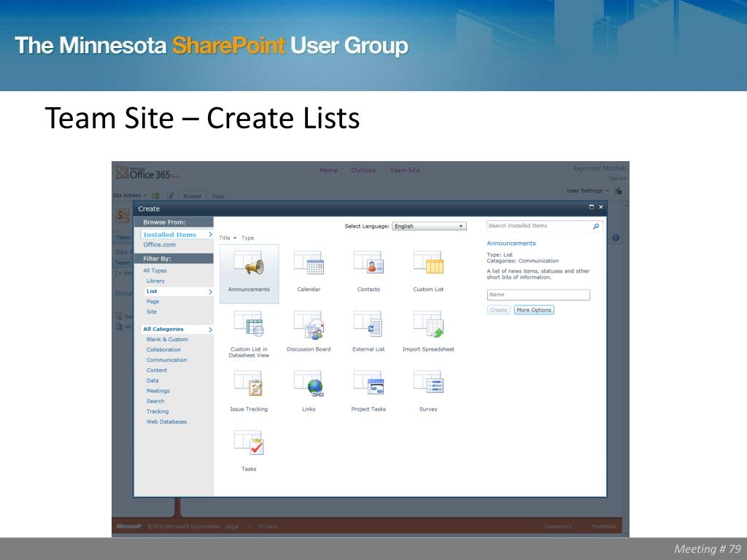Open the Feedback footer link

coord(604,526)
